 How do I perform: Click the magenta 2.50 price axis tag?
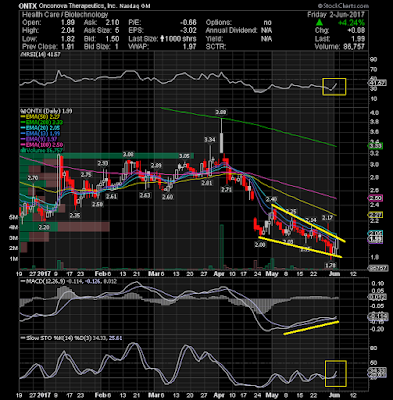(376, 198)
